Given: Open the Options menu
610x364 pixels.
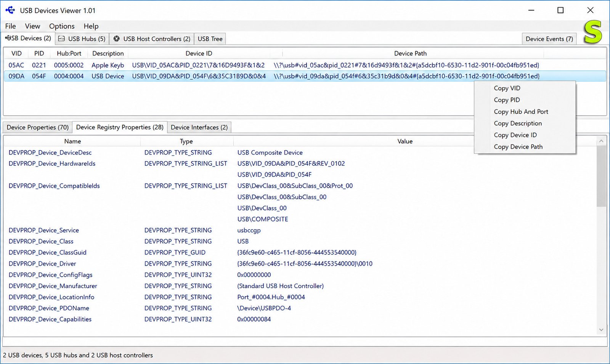Looking at the screenshot, I should pos(62,26).
